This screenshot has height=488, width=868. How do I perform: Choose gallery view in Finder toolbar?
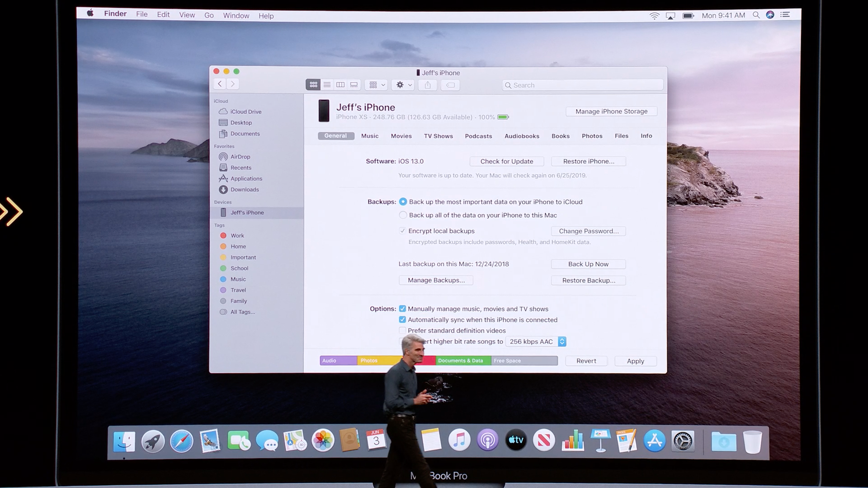click(354, 84)
